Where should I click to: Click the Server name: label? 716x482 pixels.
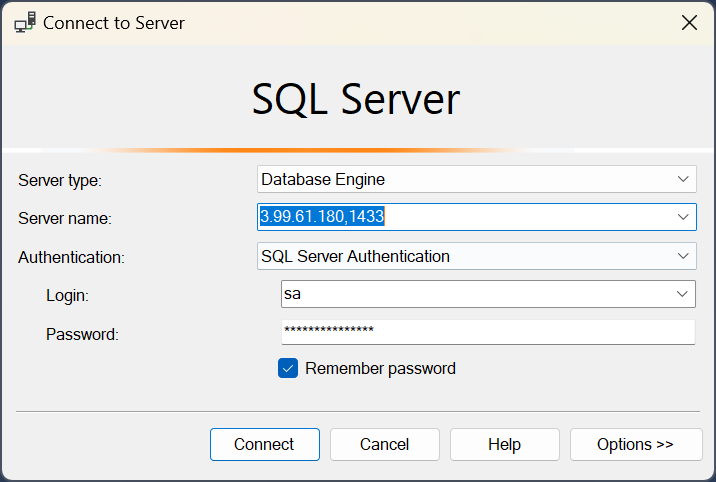click(65, 218)
